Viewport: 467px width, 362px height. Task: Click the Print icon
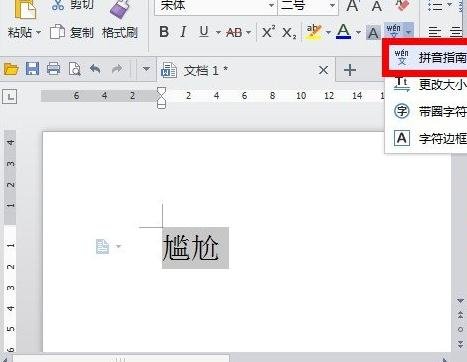point(53,69)
